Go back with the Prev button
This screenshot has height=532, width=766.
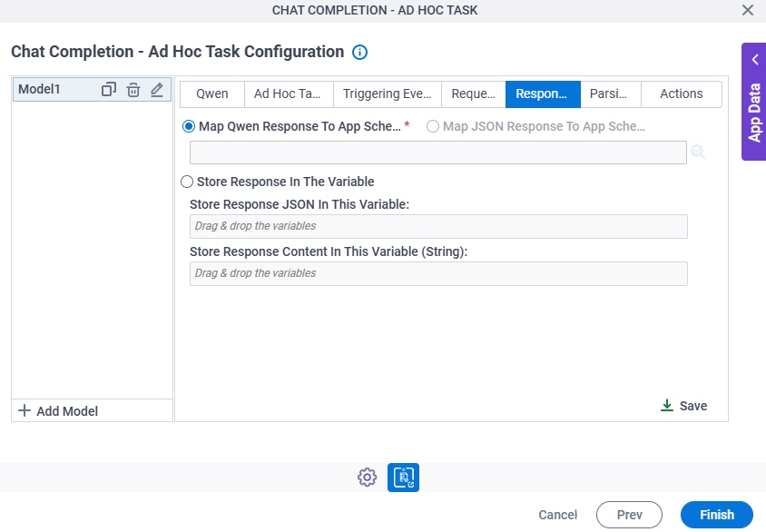click(x=629, y=515)
